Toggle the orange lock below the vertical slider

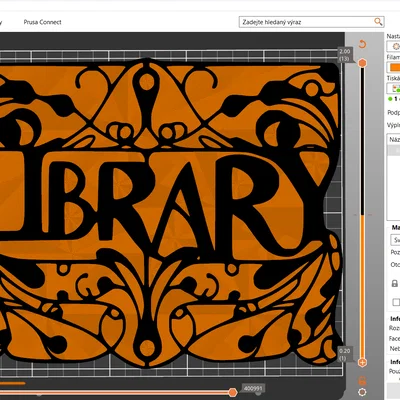coord(362,380)
